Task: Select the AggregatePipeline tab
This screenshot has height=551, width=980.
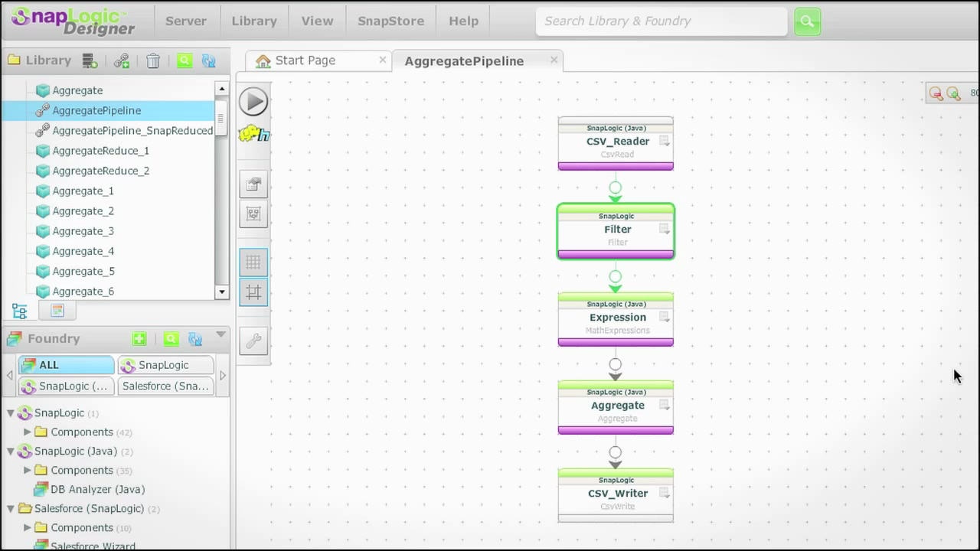Action: coord(464,61)
